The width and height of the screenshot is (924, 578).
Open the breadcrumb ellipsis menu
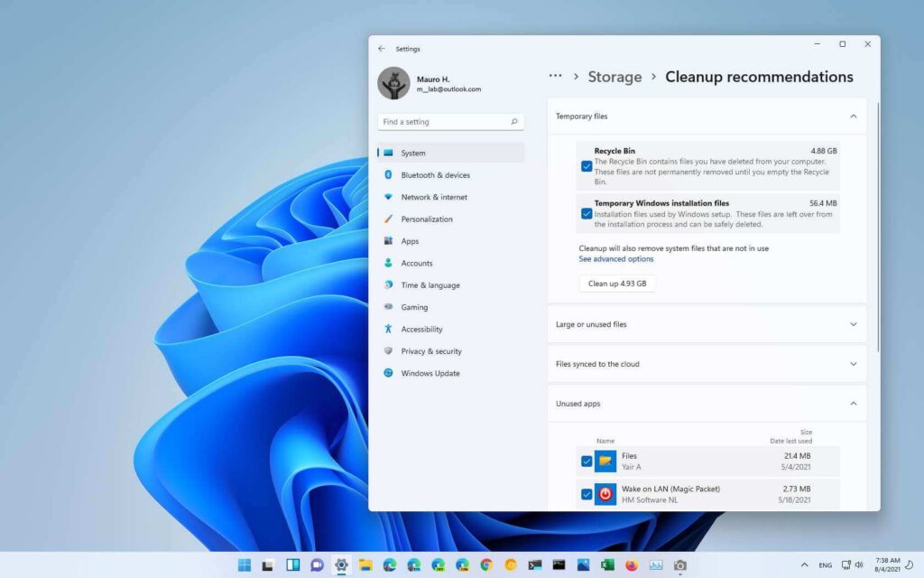click(x=555, y=76)
